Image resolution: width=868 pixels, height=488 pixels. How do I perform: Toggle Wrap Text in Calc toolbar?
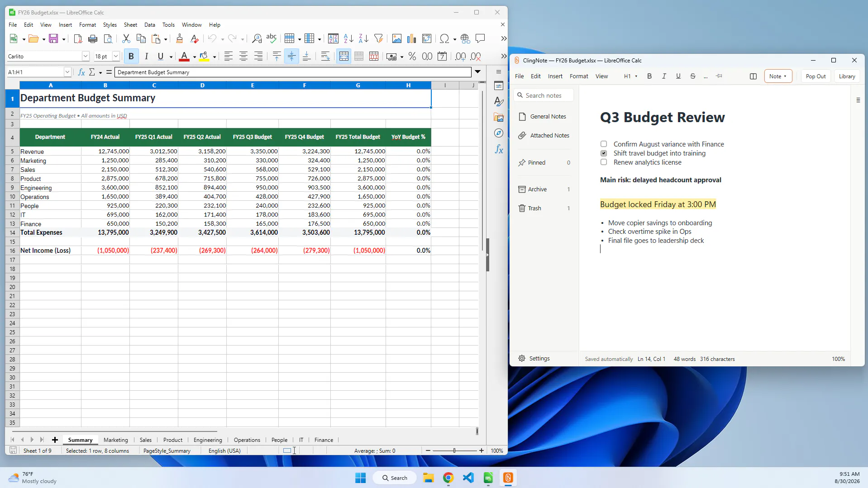(x=325, y=56)
